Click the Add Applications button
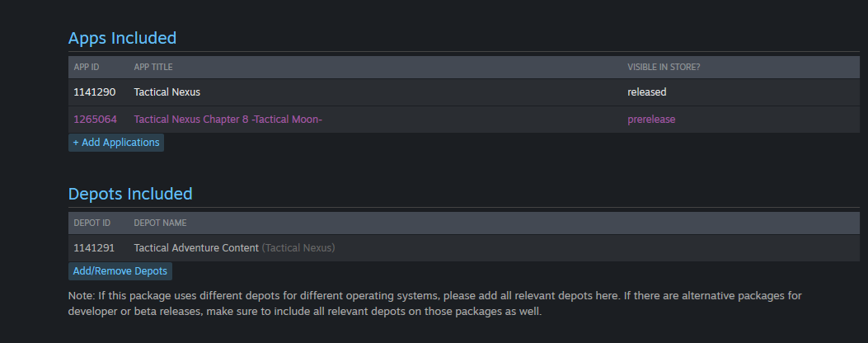868x343 pixels. 116,143
